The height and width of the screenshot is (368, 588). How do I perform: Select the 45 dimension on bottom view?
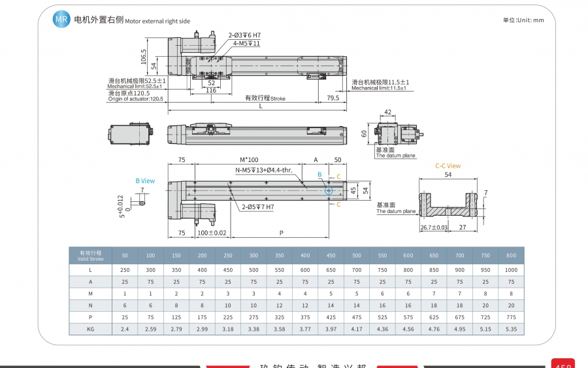[x=353, y=191]
